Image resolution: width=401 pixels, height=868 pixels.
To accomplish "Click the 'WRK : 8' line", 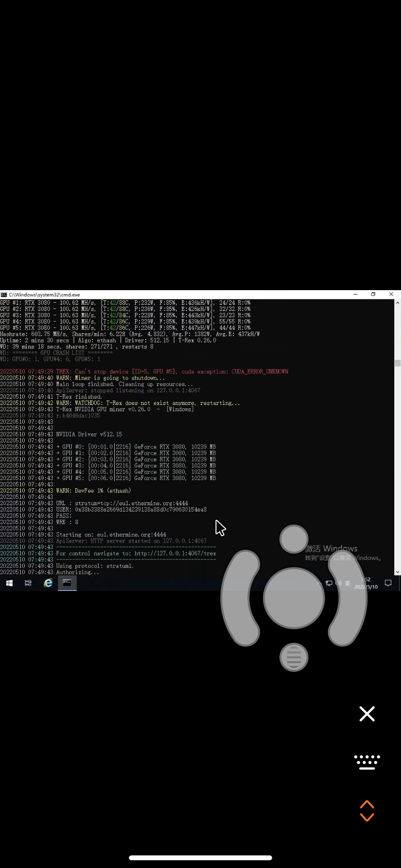I will click(39, 522).
